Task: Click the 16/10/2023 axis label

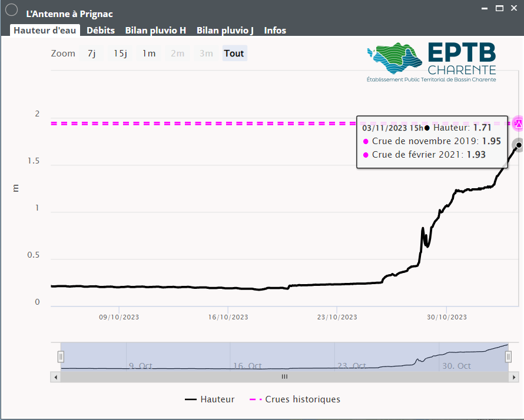Action: [228, 317]
